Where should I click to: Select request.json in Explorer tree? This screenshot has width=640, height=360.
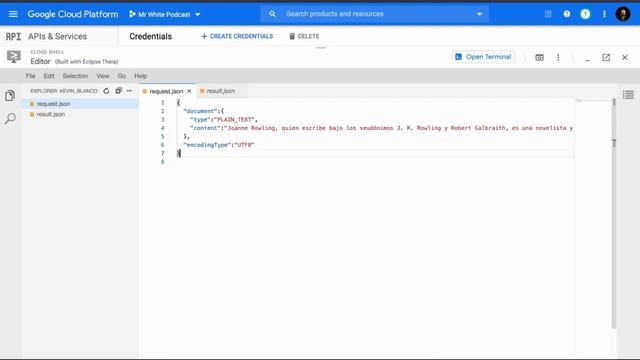(x=80, y=104)
